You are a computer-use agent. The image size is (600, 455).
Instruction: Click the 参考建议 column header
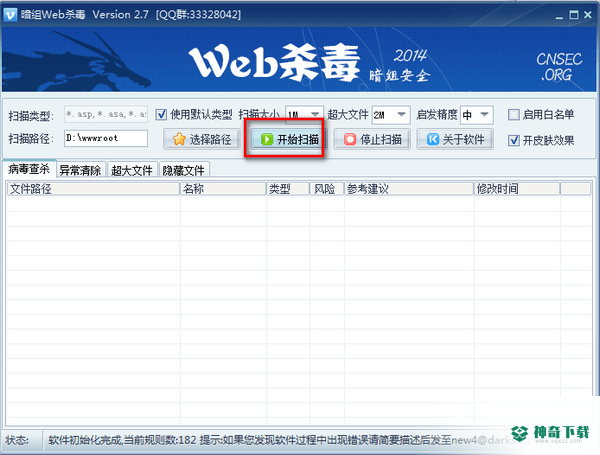point(409,189)
